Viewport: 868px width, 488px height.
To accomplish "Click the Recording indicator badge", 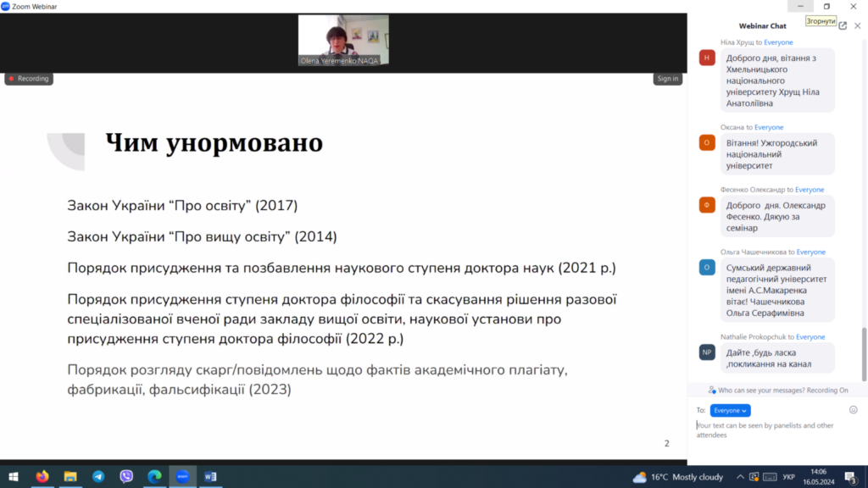I will pyautogui.click(x=29, y=79).
